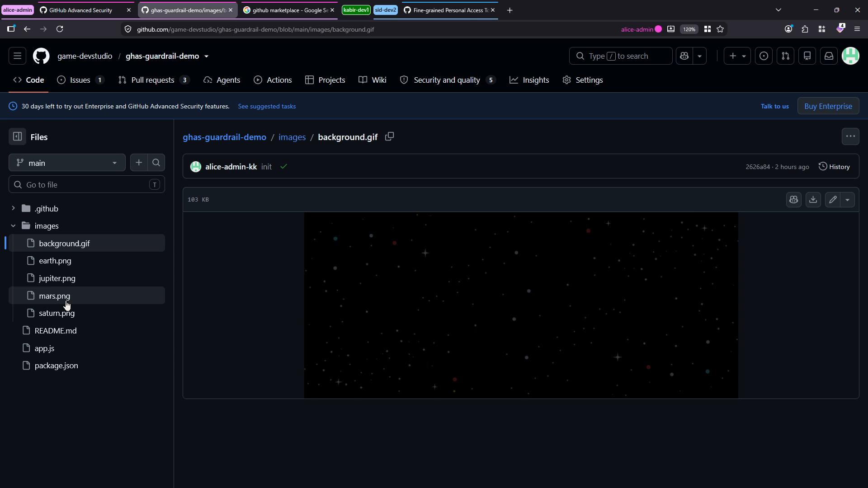This screenshot has width=868, height=488.
Task: Open the Issues shortcut icon in header
Action: [x=764, y=56]
